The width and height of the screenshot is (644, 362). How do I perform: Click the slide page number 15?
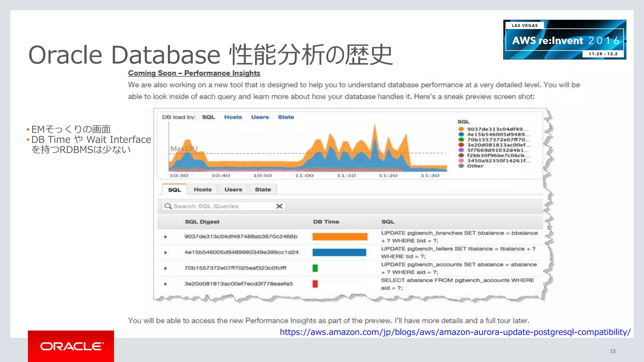click(613, 351)
